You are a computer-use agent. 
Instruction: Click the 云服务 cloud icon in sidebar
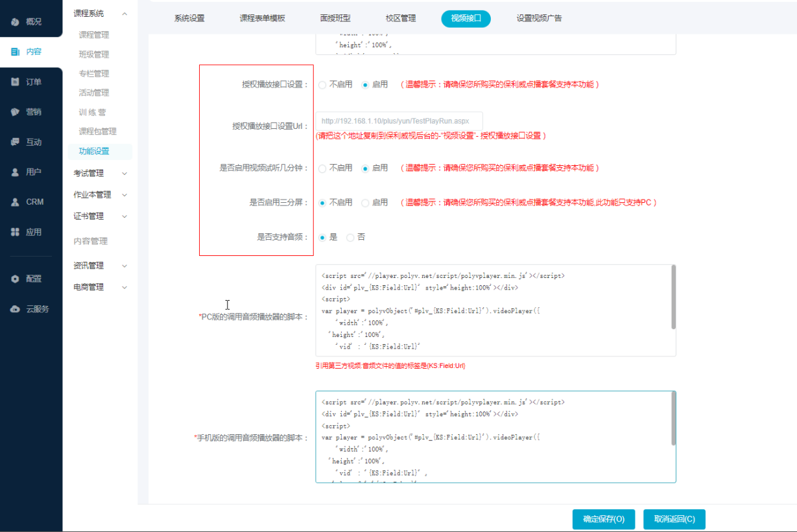16,309
